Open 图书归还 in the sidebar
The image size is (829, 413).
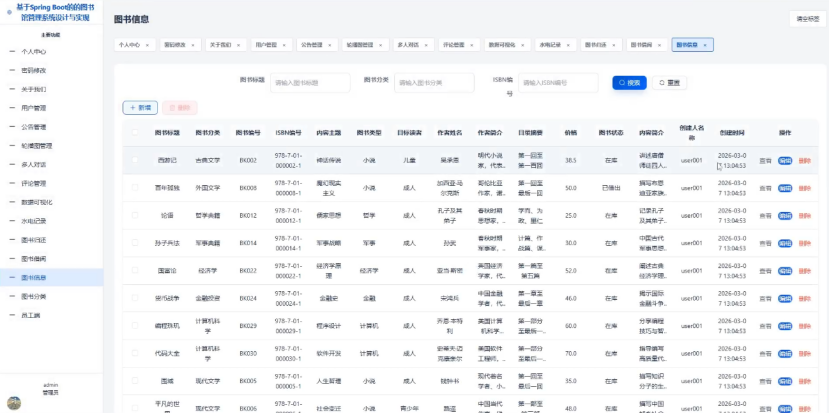coord(51,240)
